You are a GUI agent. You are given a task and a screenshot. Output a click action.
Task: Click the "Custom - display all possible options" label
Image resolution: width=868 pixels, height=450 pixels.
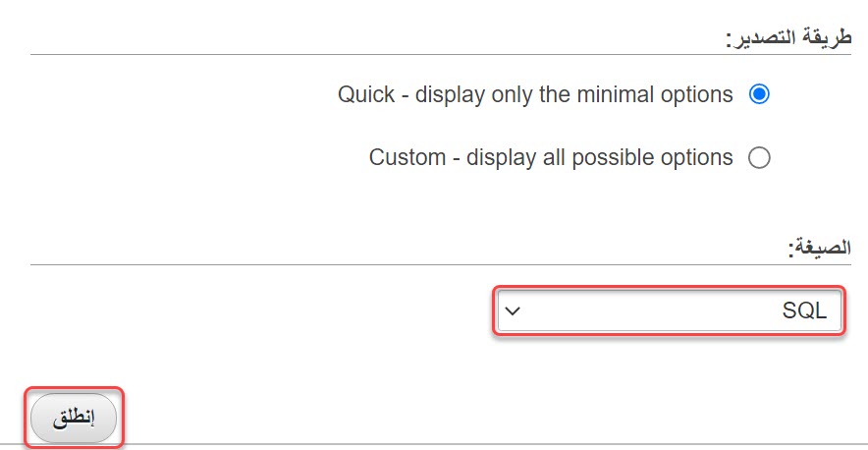pyautogui.click(x=551, y=157)
